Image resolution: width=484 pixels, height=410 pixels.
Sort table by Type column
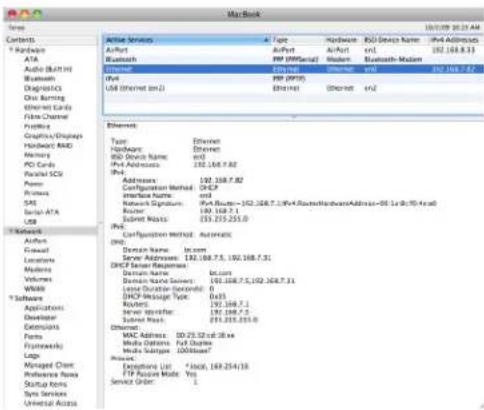(x=297, y=40)
